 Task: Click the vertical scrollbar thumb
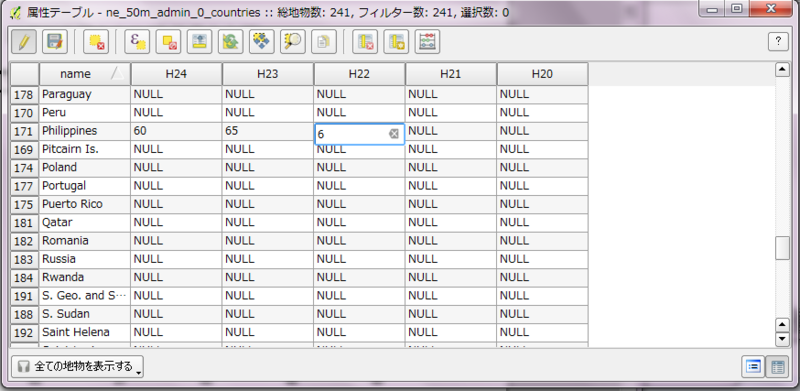click(x=782, y=249)
